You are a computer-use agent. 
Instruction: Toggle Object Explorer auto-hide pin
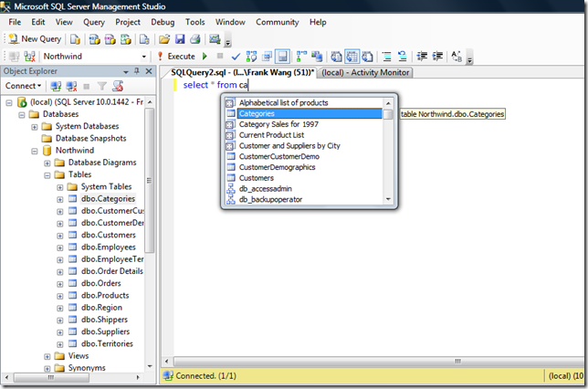(137, 71)
